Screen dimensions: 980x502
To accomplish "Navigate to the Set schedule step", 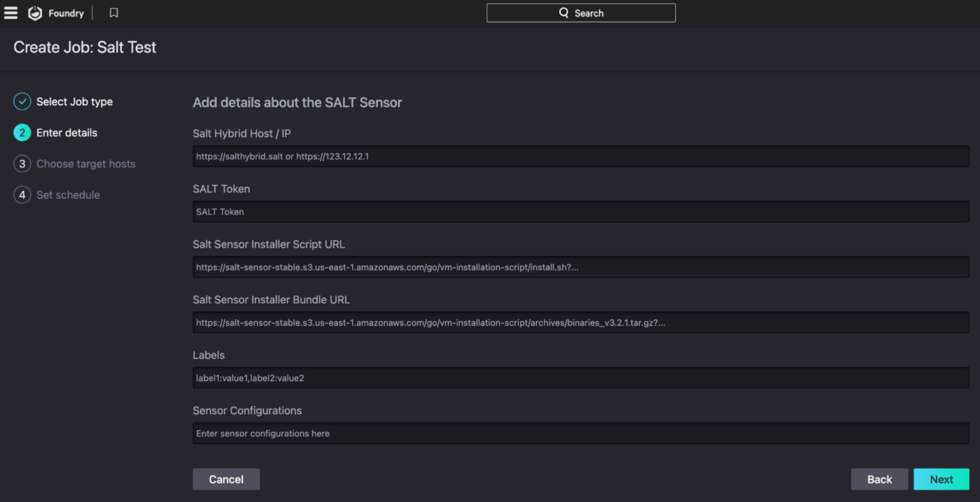I will click(68, 195).
